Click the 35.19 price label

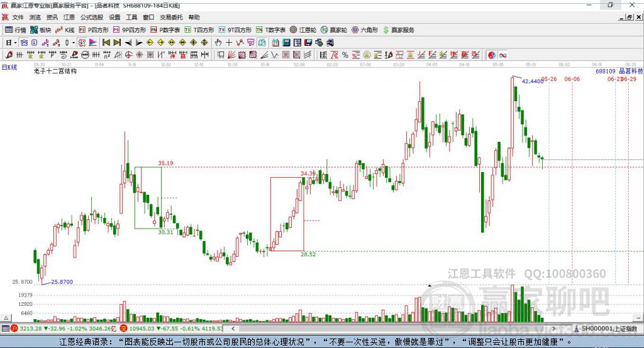tap(165, 163)
